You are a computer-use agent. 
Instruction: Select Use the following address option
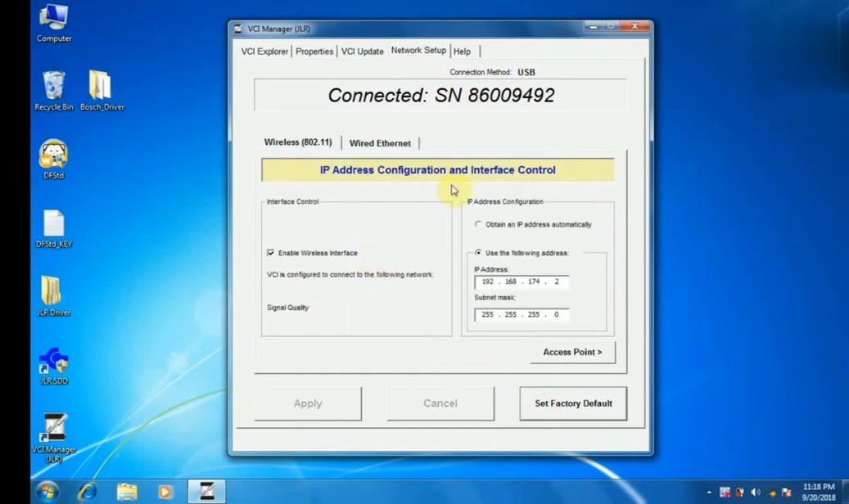tap(478, 253)
